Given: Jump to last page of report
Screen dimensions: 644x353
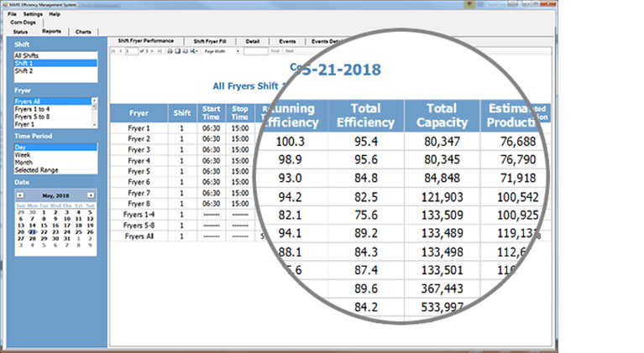Looking at the screenshot, I should tap(160, 50).
